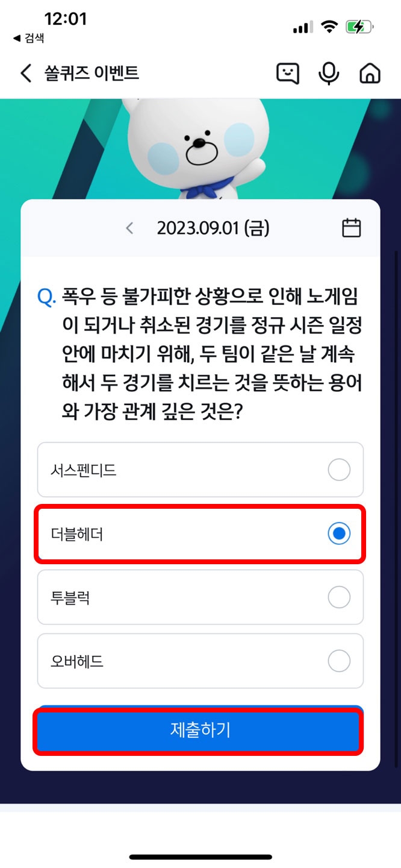The height and width of the screenshot is (868, 401).
Task: Open the calendar date picker icon
Action: click(x=352, y=228)
